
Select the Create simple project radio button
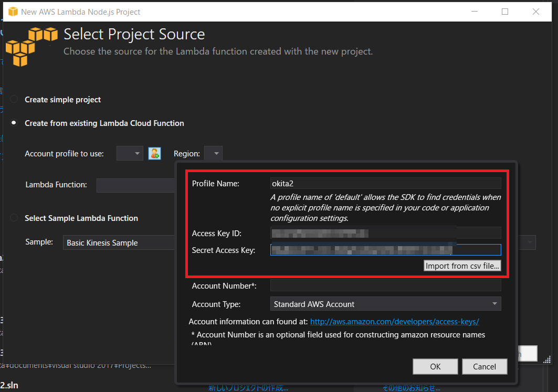click(14, 99)
